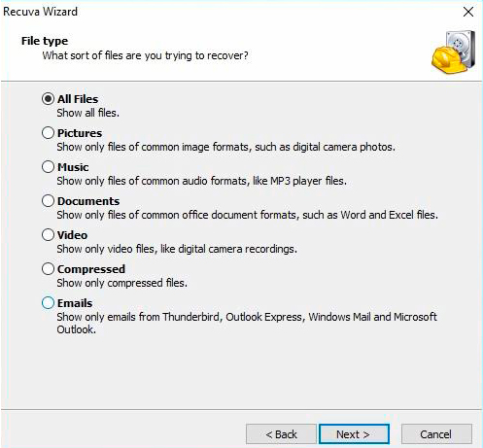483x448 pixels.
Task: Click the Documents option label text
Action: click(88, 201)
